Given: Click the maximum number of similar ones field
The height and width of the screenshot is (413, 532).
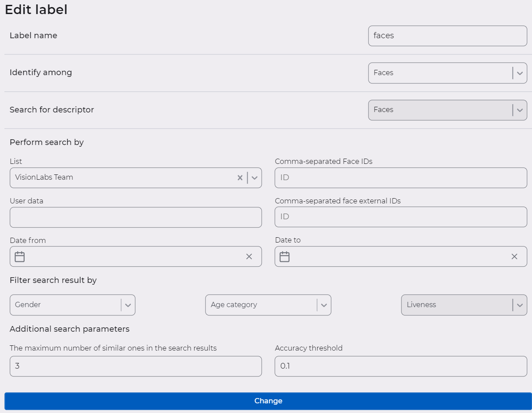Looking at the screenshot, I should click(x=136, y=366).
